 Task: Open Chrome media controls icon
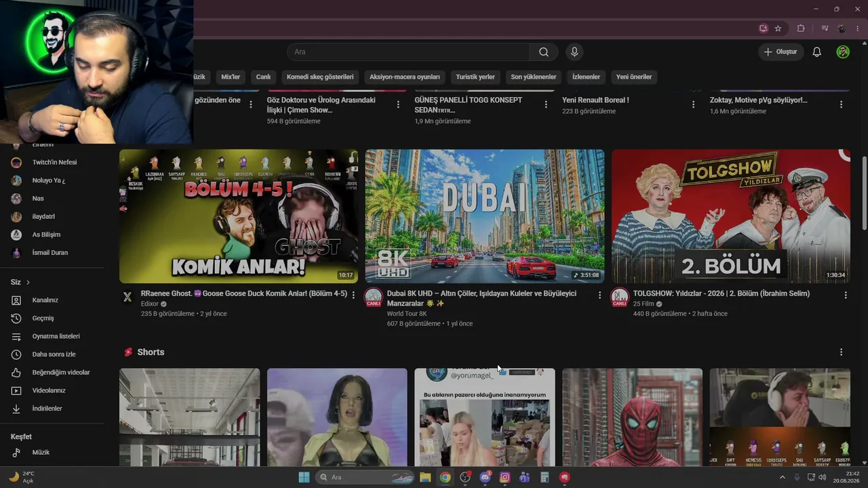pyautogui.click(x=825, y=28)
